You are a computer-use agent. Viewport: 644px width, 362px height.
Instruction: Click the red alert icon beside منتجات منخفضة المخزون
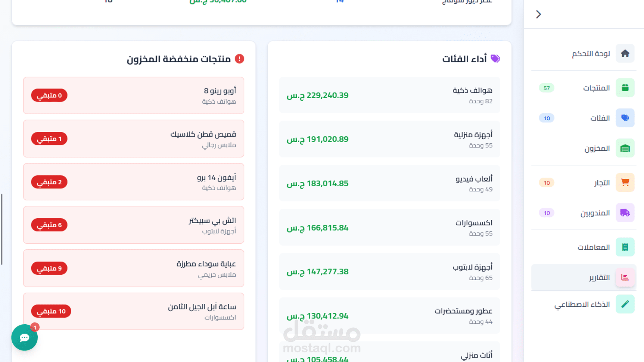(x=239, y=59)
